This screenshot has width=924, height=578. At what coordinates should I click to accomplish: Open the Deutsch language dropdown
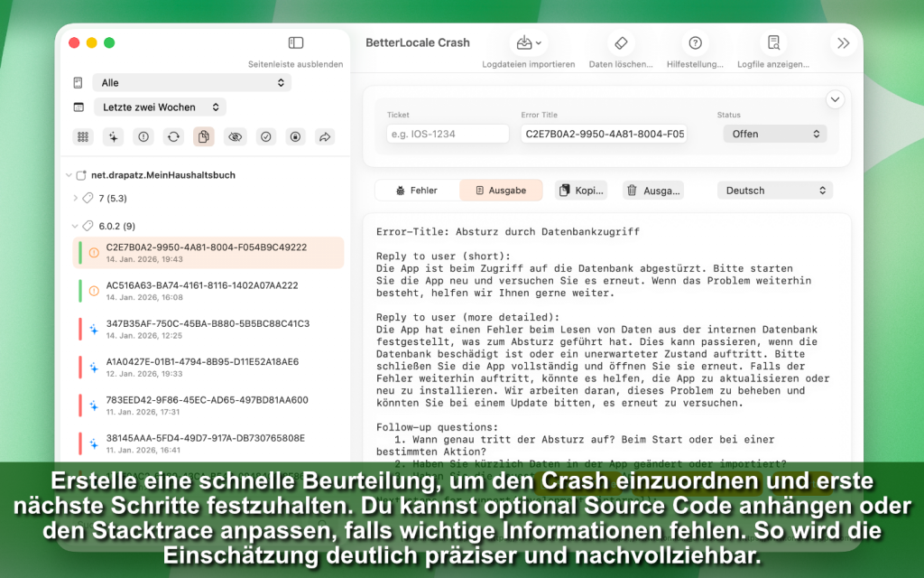coord(774,191)
